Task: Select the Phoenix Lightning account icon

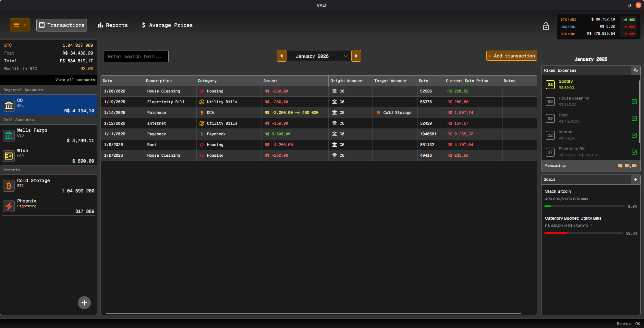Action: pyautogui.click(x=9, y=206)
